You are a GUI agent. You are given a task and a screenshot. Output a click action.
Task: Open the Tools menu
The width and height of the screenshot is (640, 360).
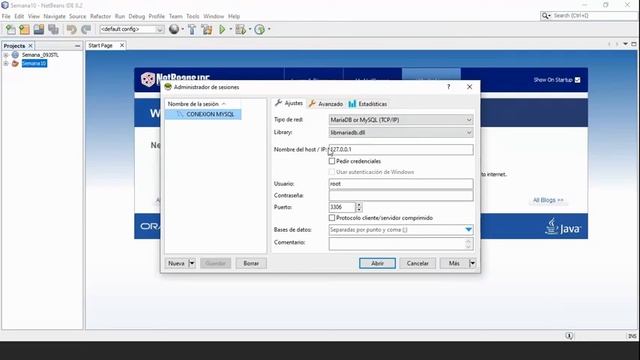point(193,16)
